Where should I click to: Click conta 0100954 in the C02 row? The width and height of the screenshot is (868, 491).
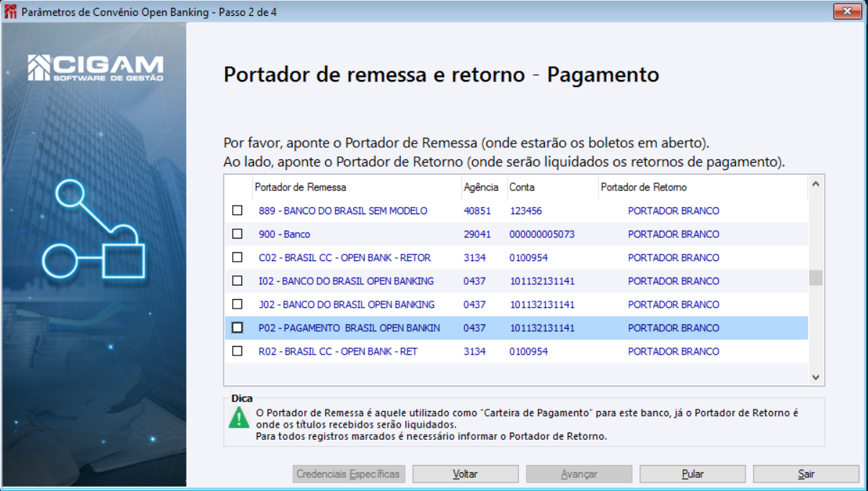tap(528, 257)
